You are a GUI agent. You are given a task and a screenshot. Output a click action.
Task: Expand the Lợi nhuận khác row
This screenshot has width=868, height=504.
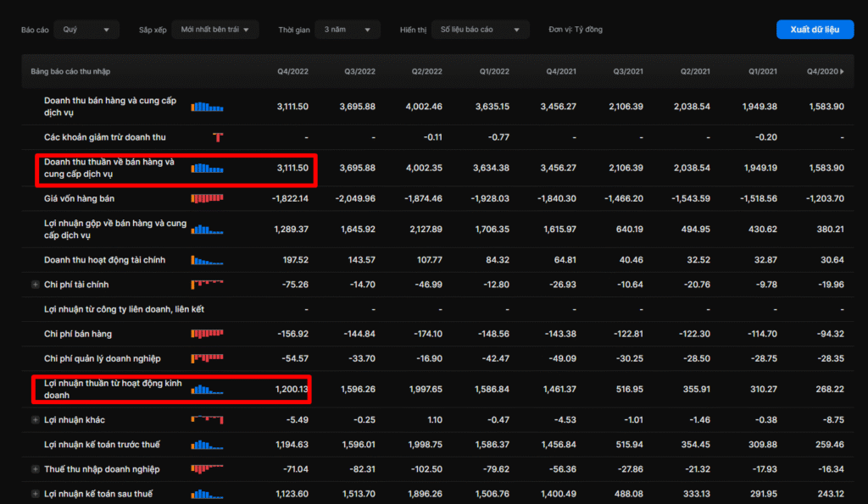(x=35, y=420)
